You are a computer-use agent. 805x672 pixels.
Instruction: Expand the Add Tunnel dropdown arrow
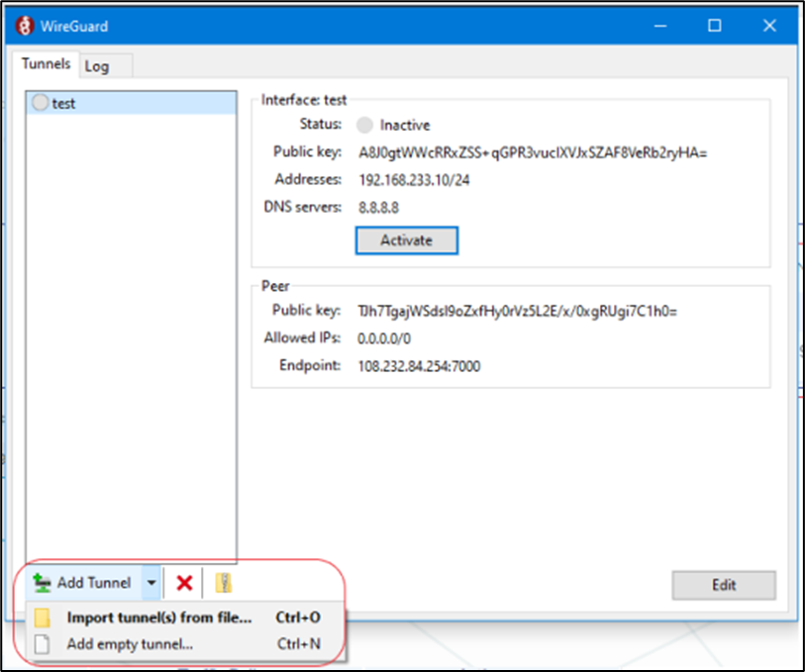coord(151,583)
